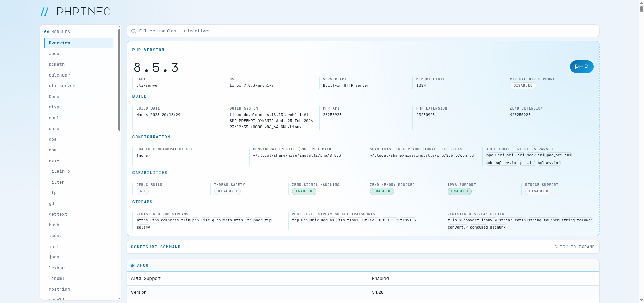Click the DTrace Support DISABLED badge
Image resolution: width=644 pixels, height=303 pixels.
point(538,191)
